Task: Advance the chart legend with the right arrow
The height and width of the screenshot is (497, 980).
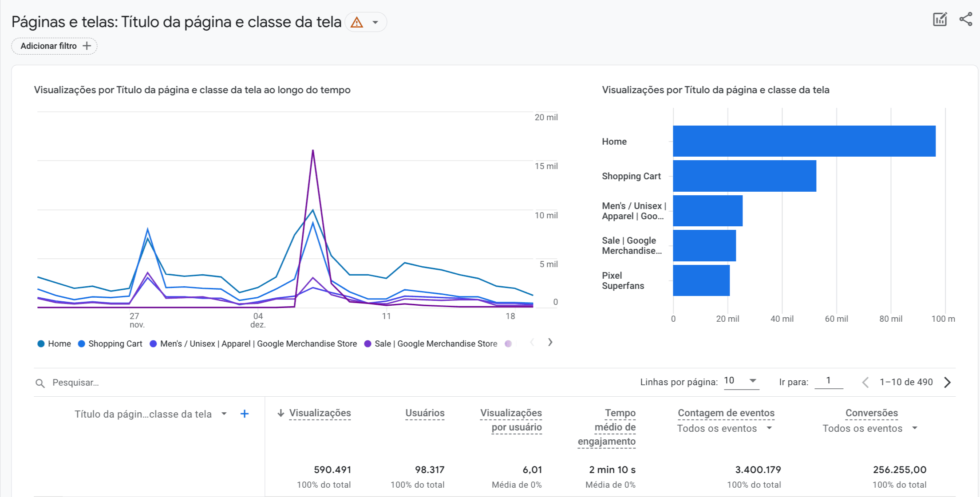Action: point(550,343)
